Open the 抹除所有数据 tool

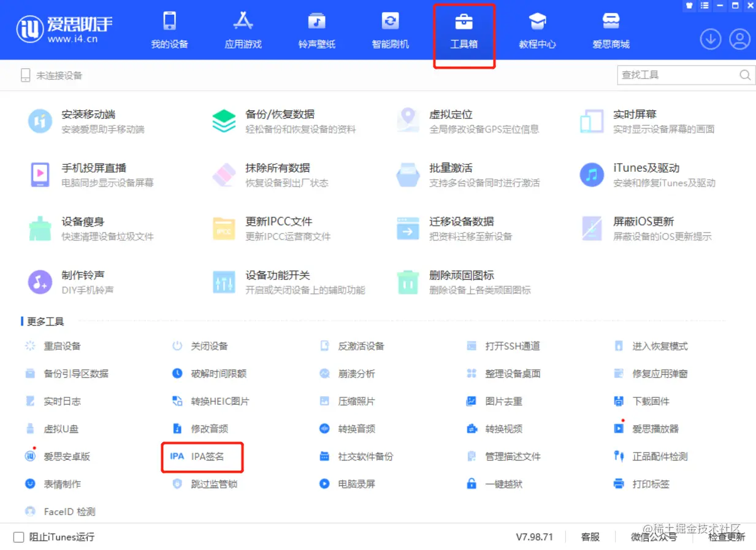tap(270, 175)
